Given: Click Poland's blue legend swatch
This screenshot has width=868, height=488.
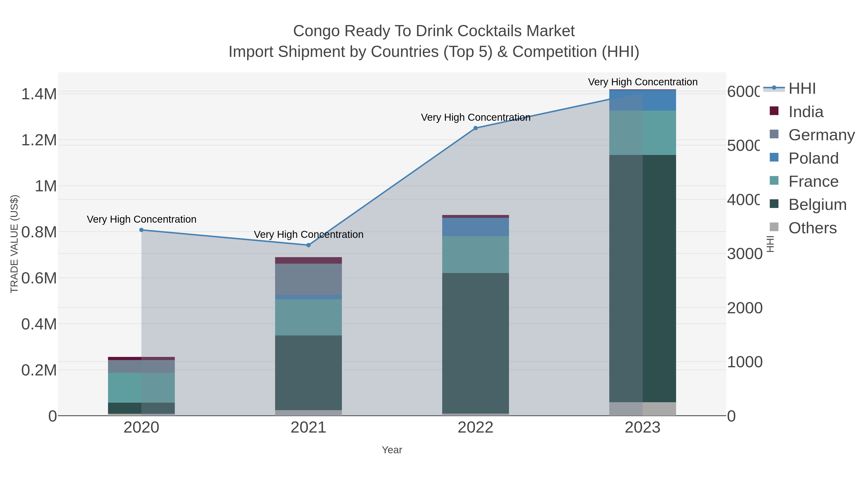Looking at the screenshot, I should (774, 157).
